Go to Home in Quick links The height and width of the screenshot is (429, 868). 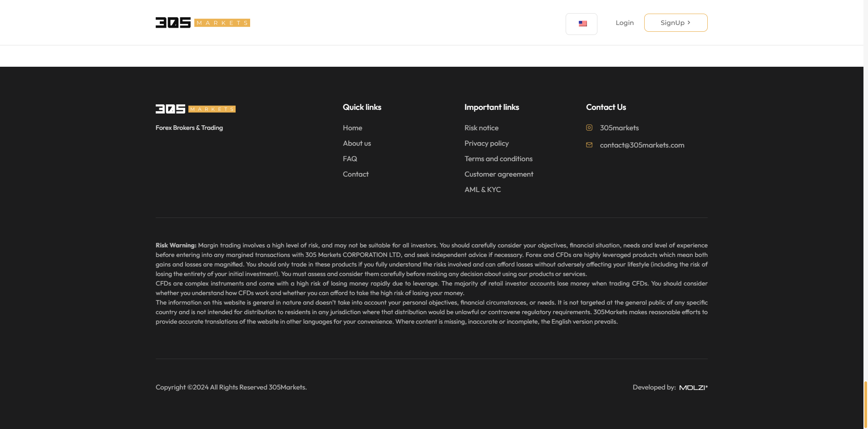352,128
